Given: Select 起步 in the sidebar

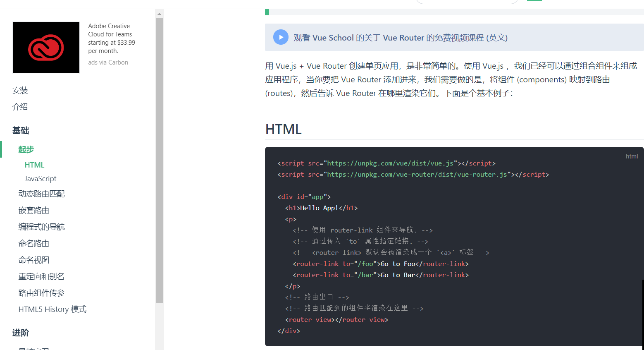Looking at the screenshot, I should pos(26,149).
